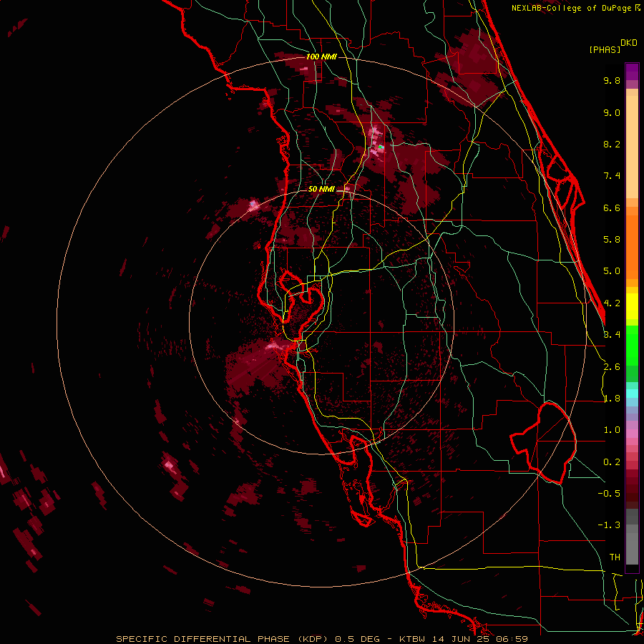
Task: Pick the cyan band of the color scale
Action: coord(632,394)
